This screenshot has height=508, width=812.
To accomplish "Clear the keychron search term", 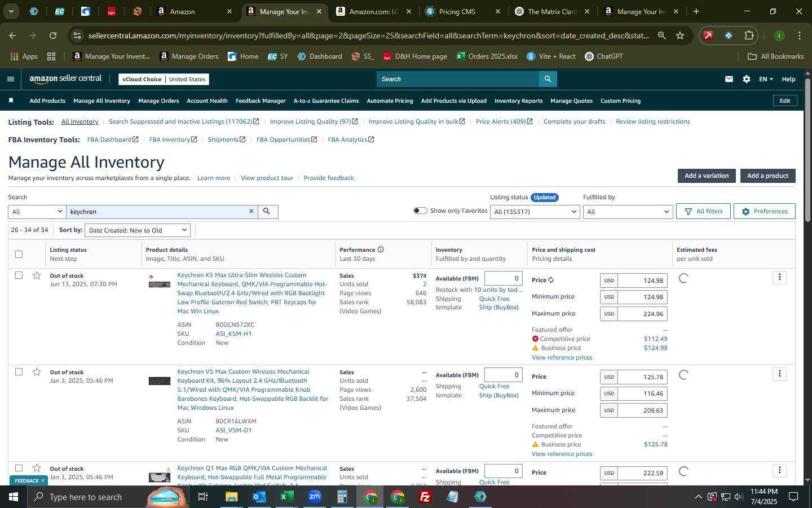I will coord(251,212).
